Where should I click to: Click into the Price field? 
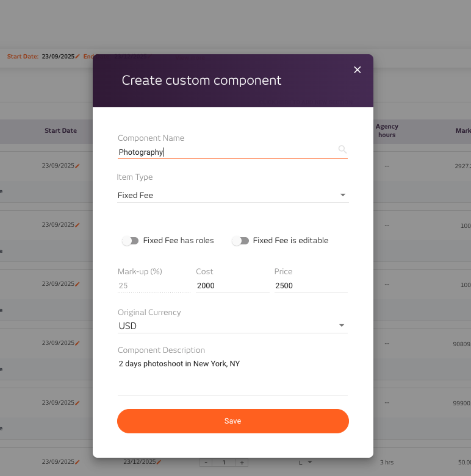(x=310, y=285)
